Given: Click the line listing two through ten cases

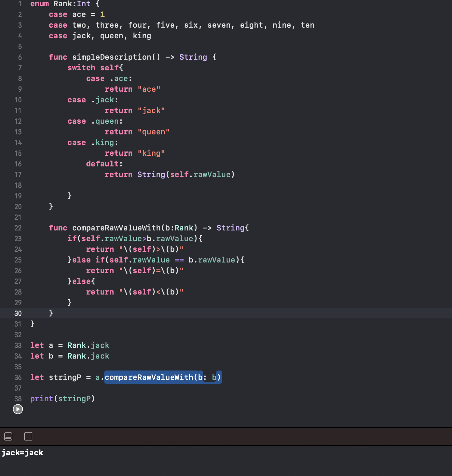Looking at the screenshot, I should 182,25.
